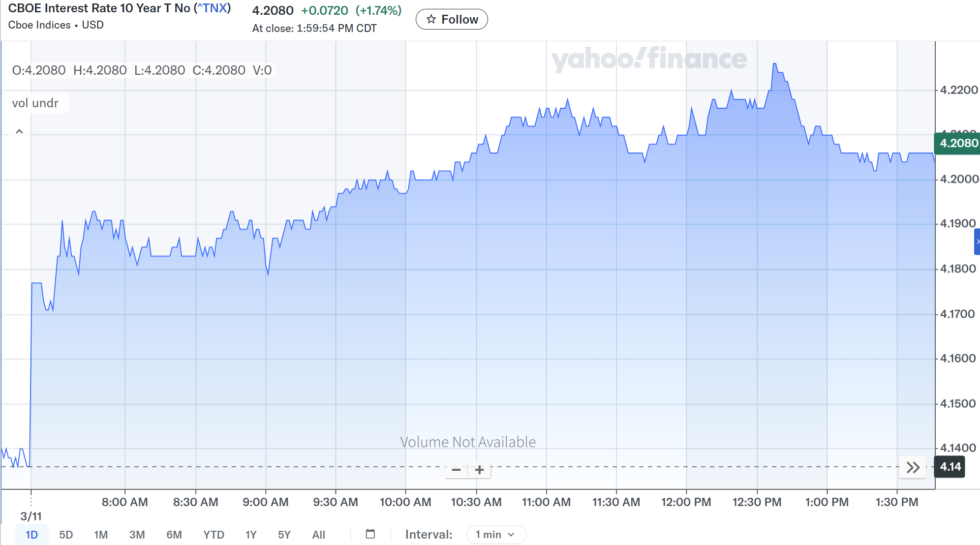Click the calendar date range icon
Image resolution: width=980 pixels, height=545 pixels.
click(370, 534)
